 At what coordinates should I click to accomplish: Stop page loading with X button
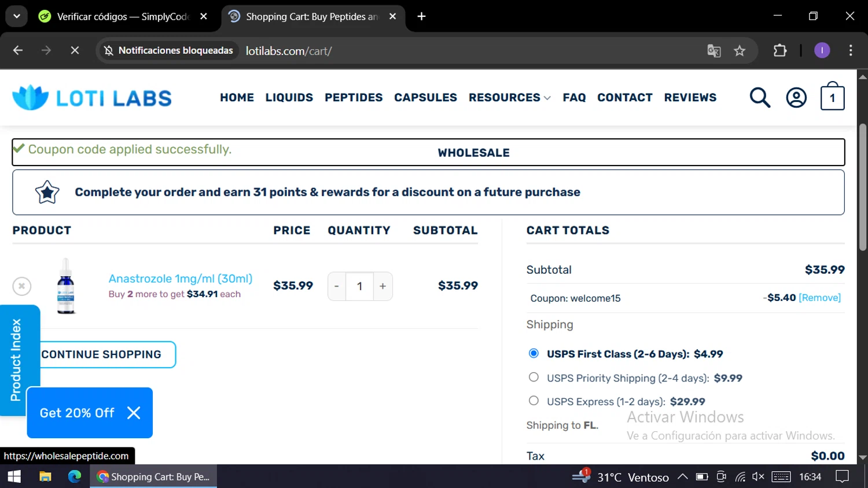point(75,50)
